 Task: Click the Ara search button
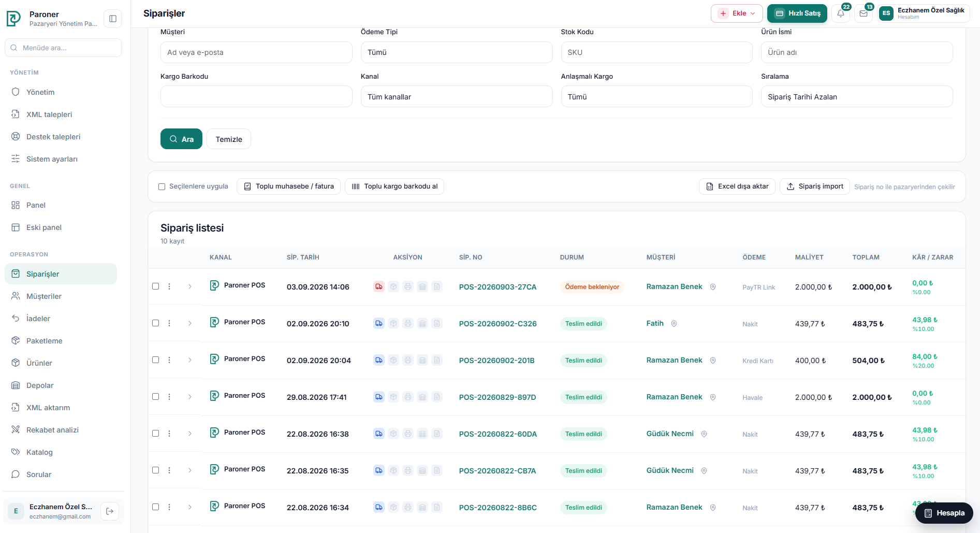coord(181,139)
